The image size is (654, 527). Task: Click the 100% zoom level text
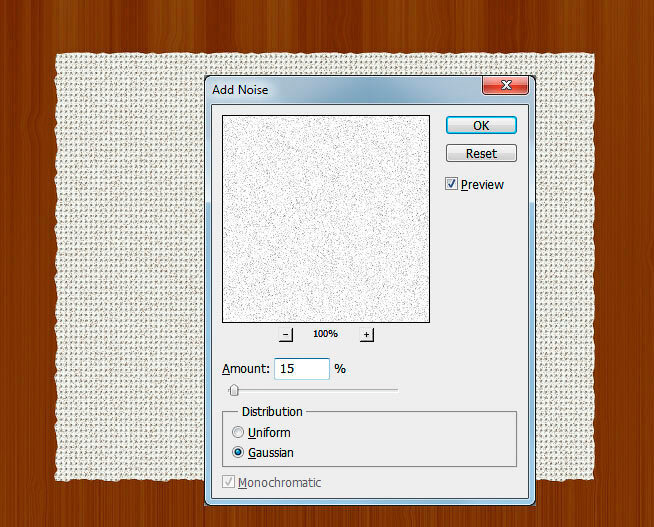325,334
